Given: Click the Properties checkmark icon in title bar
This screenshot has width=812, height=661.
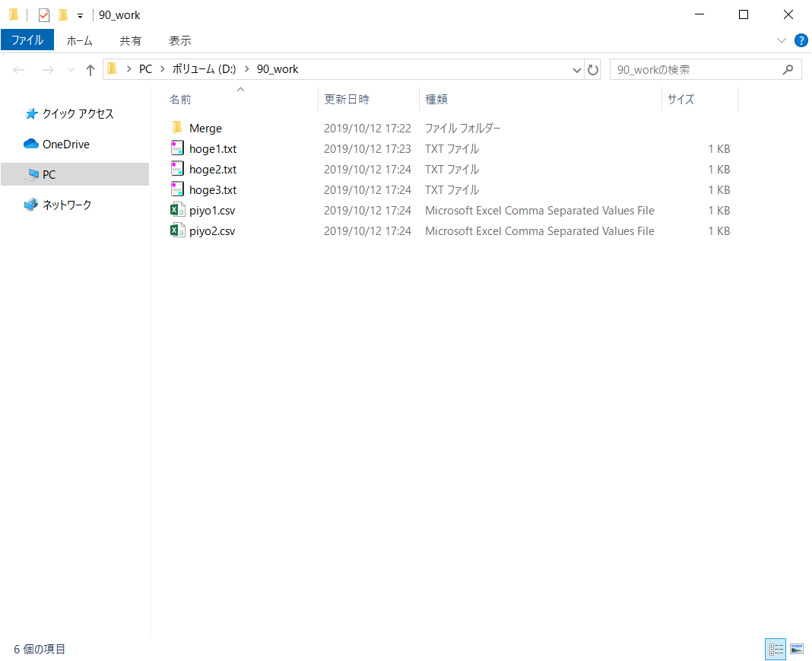Looking at the screenshot, I should (44, 15).
